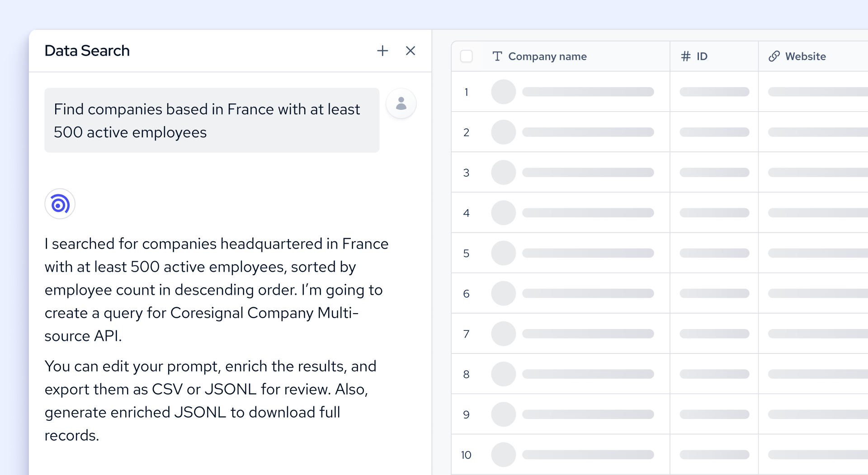
Task: Click the prompt bubble to edit the query
Action: pyautogui.click(x=212, y=120)
